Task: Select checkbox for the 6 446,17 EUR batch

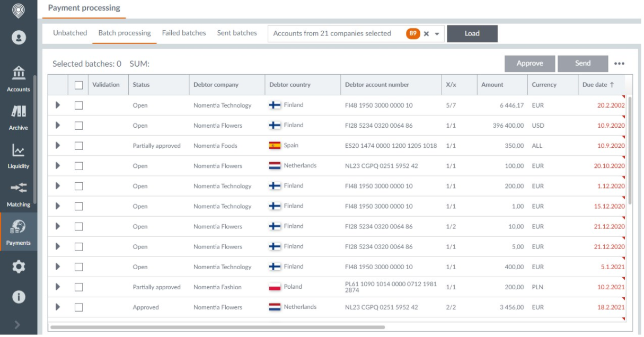Action: click(x=78, y=105)
